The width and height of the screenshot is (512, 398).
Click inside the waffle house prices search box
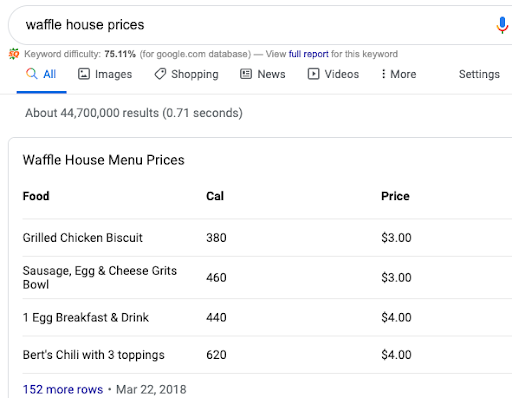(x=253, y=25)
